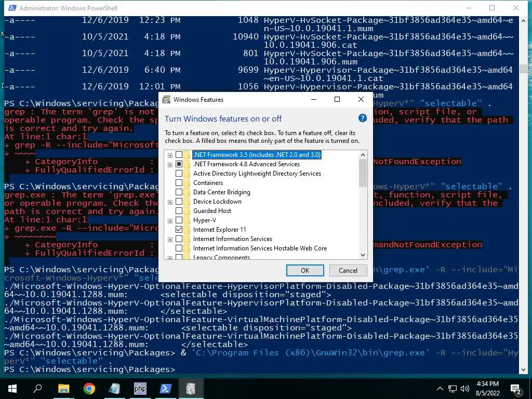Open volume speaker tray icon
532x399 pixels.
coord(465,389)
